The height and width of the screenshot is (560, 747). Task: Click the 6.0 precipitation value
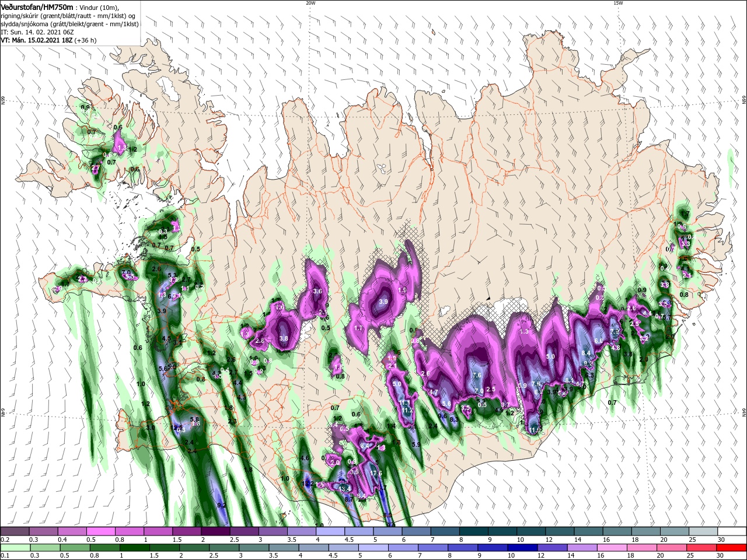[599, 341]
